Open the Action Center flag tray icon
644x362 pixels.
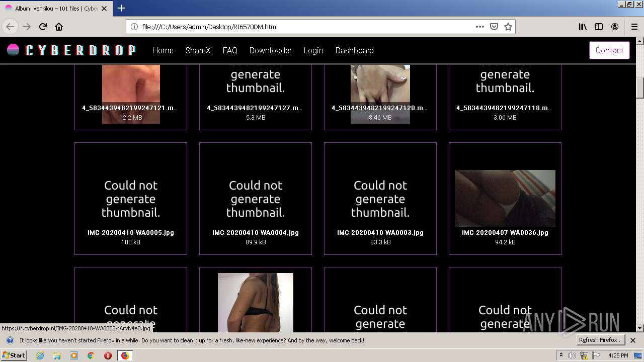tap(596, 355)
